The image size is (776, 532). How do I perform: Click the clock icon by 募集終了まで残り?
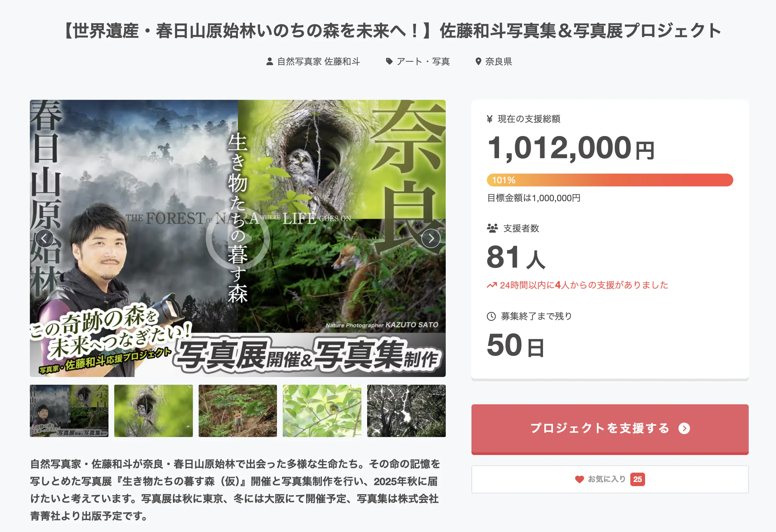pyautogui.click(x=491, y=316)
